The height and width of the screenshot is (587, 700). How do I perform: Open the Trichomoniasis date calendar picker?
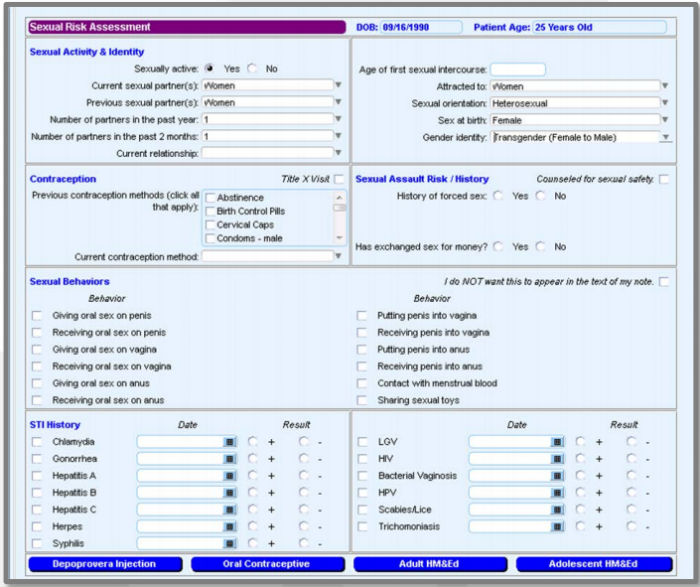pos(557,527)
